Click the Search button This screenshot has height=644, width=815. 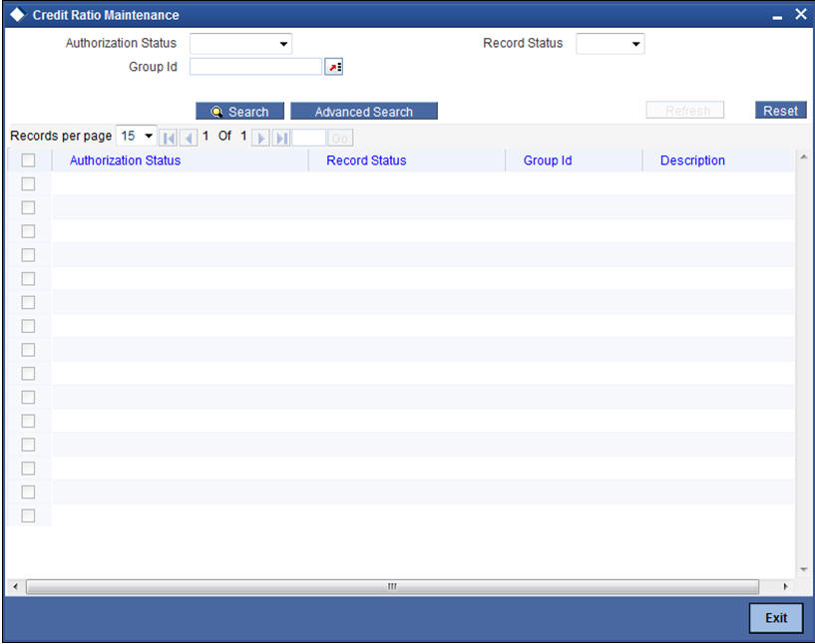(x=239, y=111)
